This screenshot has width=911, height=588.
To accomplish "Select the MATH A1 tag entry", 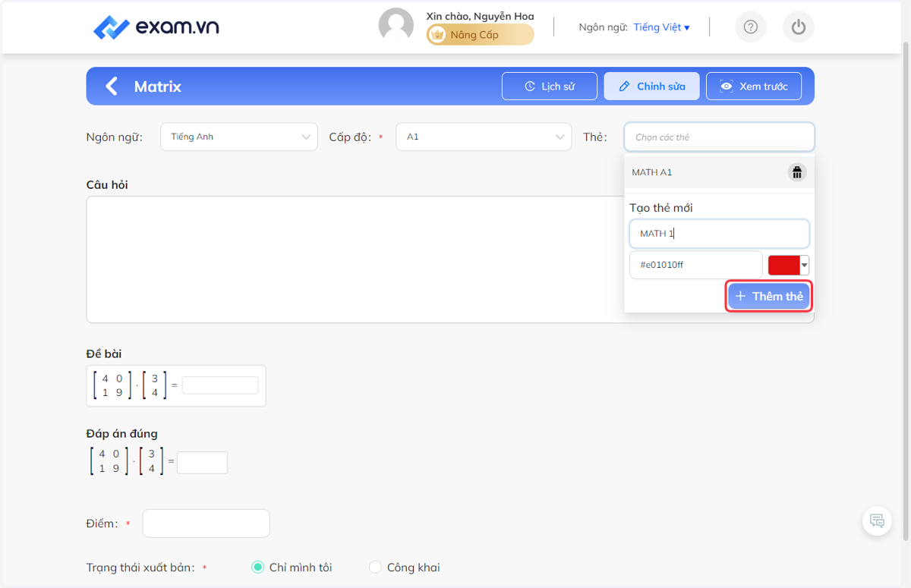I will (x=719, y=172).
